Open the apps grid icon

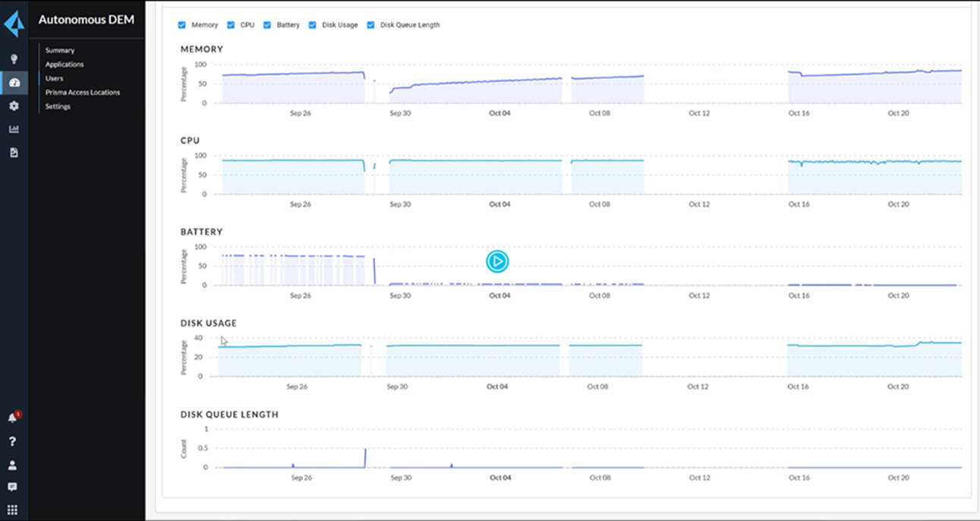click(x=13, y=510)
